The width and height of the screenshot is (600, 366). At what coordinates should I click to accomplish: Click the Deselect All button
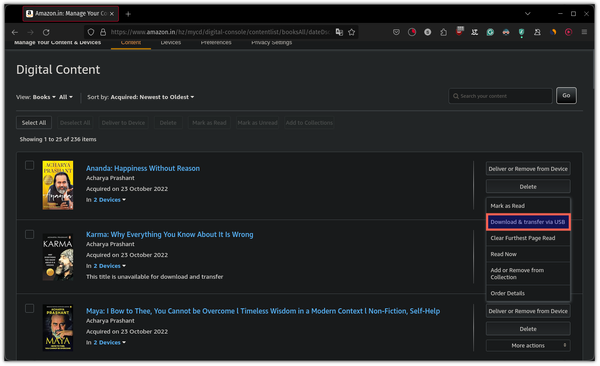click(75, 123)
